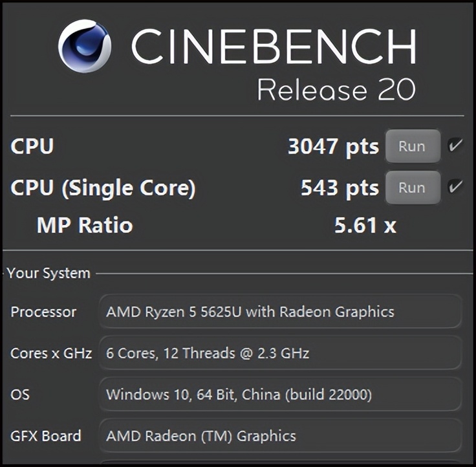Select the Cores x GHz info field
Screen dimensions: 476x467
[280, 353]
